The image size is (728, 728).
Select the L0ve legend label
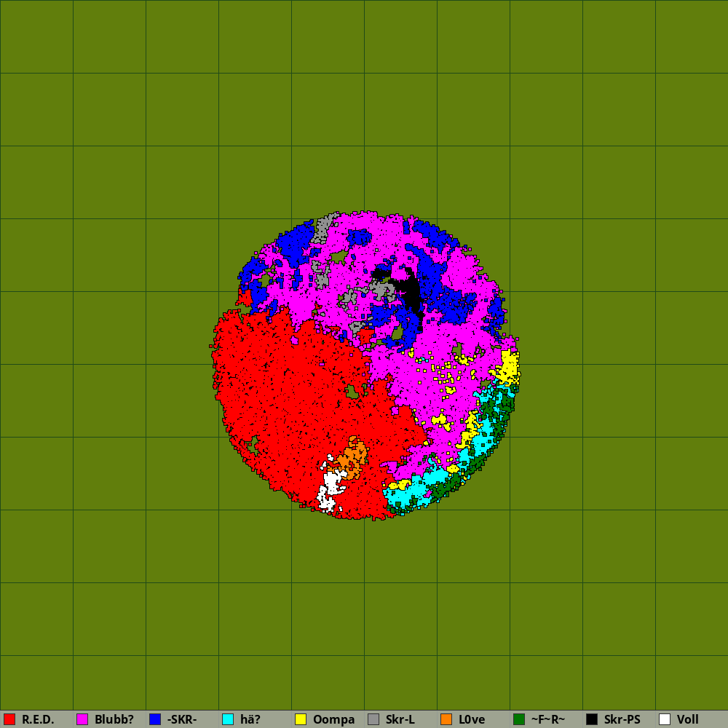(x=472, y=720)
